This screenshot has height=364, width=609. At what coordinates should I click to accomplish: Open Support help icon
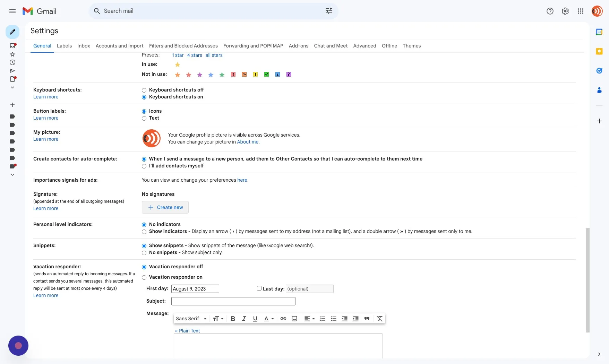(x=550, y=11)
